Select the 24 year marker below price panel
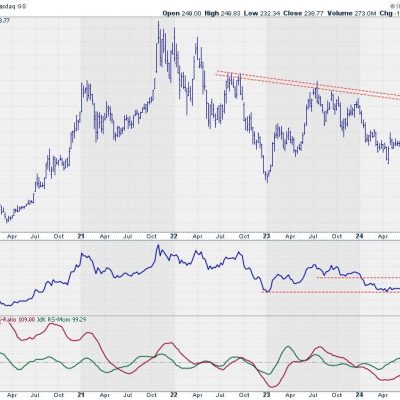400x400 pixels. (x=359, y=236)
